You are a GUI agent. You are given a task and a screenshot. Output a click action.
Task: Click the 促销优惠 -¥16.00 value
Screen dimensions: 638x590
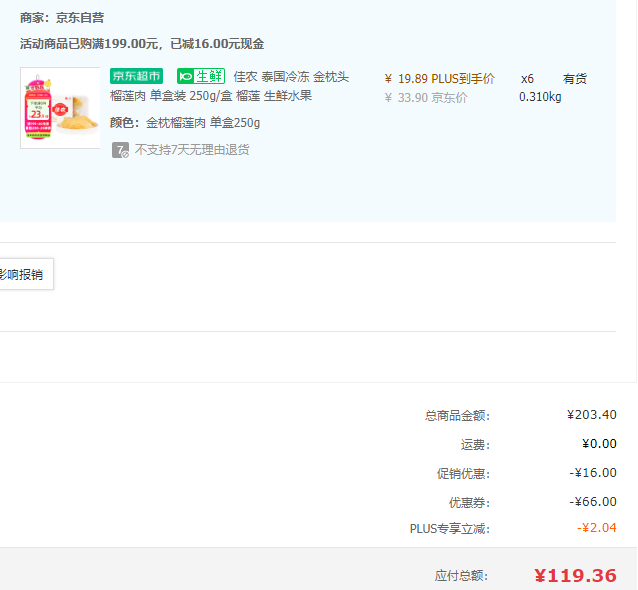[593, 472]
